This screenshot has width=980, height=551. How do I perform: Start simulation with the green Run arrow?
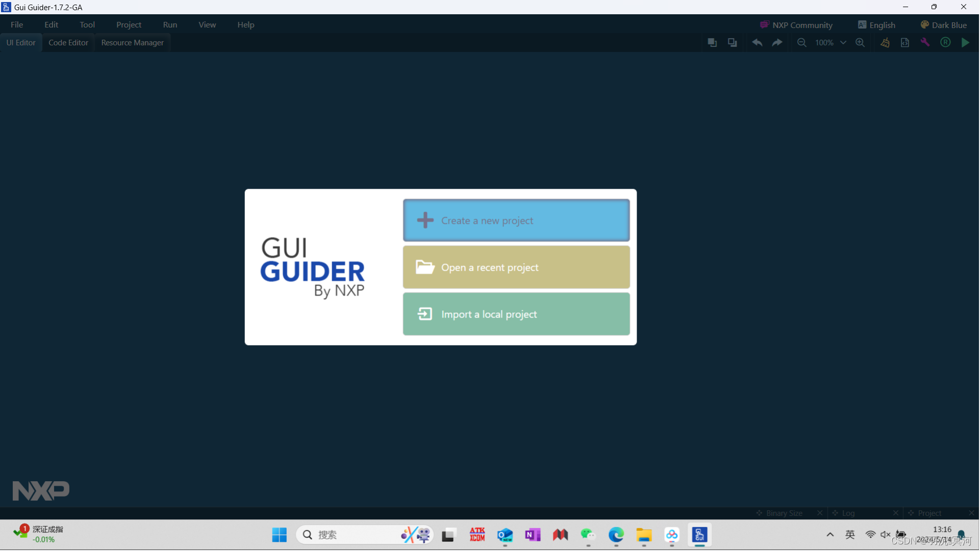coord(965,42)
